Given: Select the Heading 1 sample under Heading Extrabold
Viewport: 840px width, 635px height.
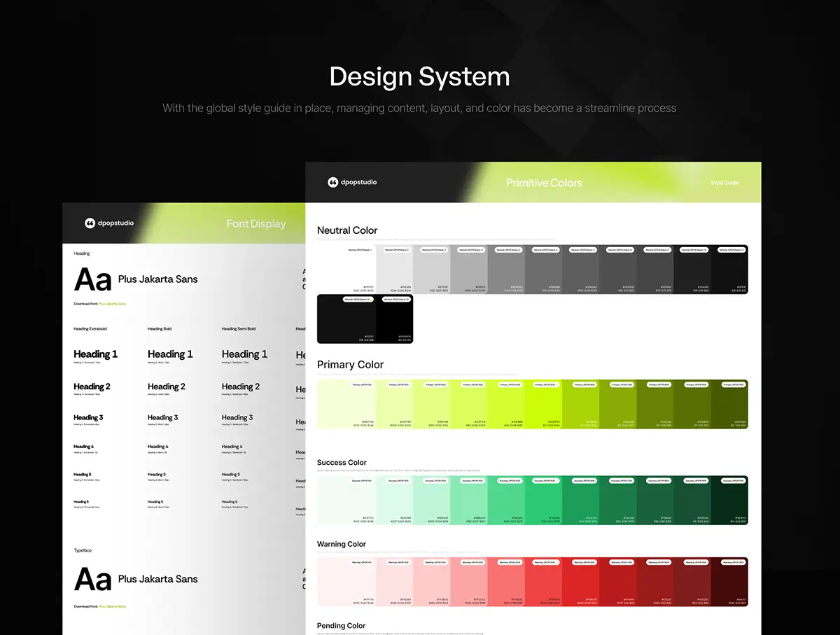Looking at the screenshot, I should click(x=96, y=354).
